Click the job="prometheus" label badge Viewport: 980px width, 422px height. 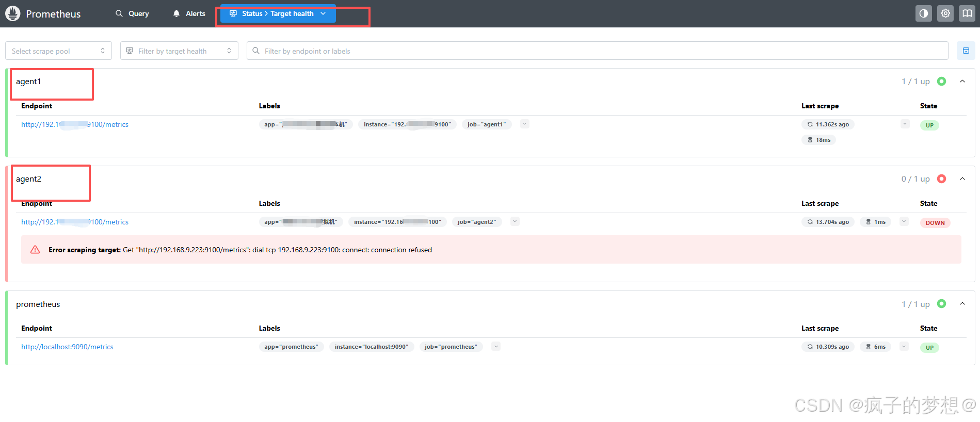(451, 347)
